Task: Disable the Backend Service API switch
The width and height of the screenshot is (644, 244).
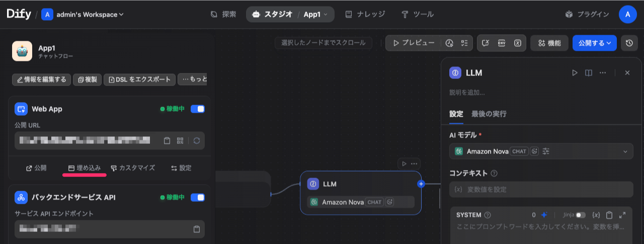Action: coord(198,197)
